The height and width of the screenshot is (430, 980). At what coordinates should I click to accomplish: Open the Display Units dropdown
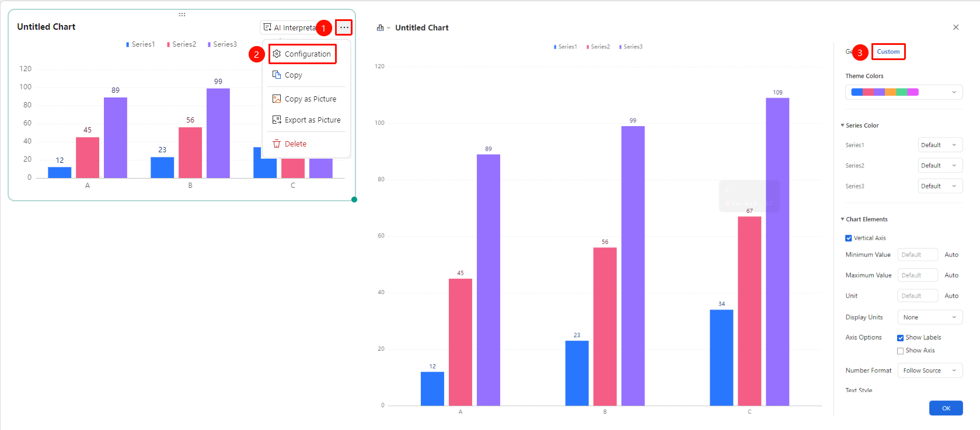930,317
